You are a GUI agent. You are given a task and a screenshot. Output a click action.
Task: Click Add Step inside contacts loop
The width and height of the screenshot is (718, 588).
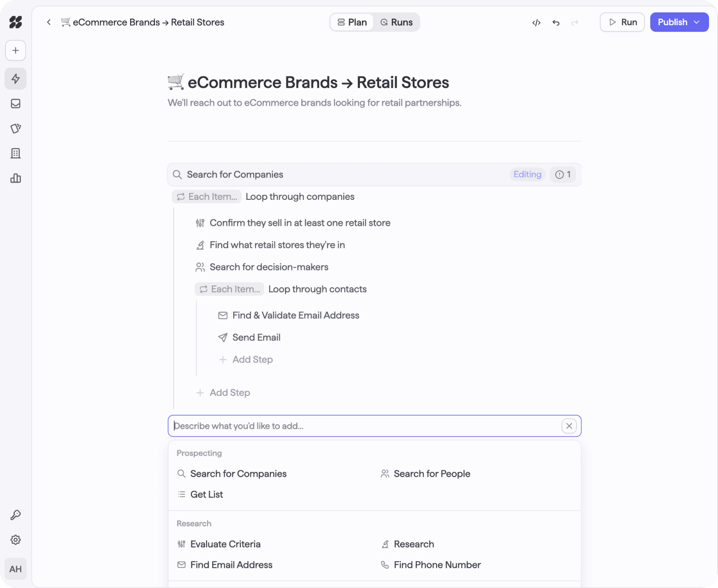point(246,360)
